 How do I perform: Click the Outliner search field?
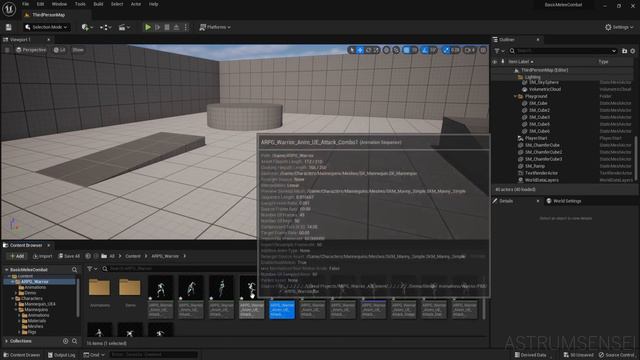coord(563,51)
